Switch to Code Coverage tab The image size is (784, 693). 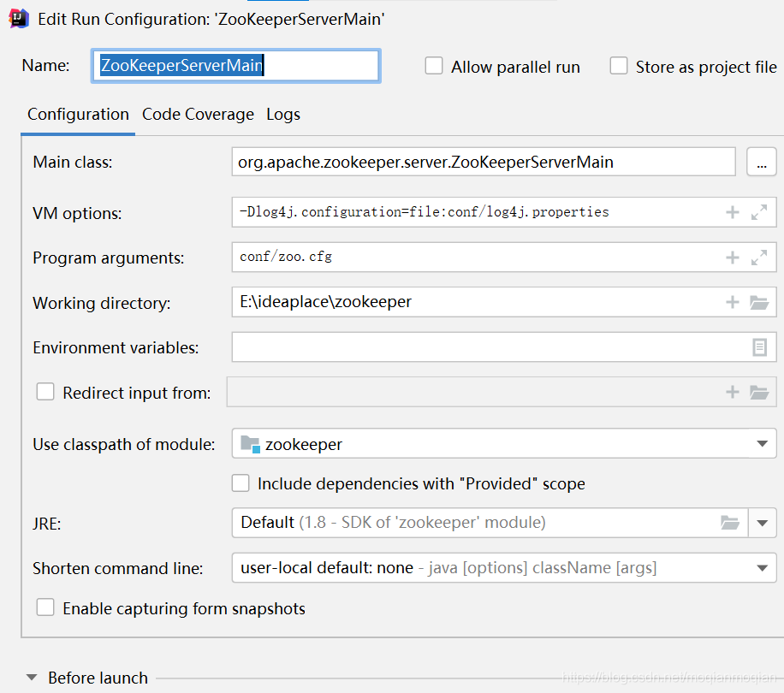[198, 115]
